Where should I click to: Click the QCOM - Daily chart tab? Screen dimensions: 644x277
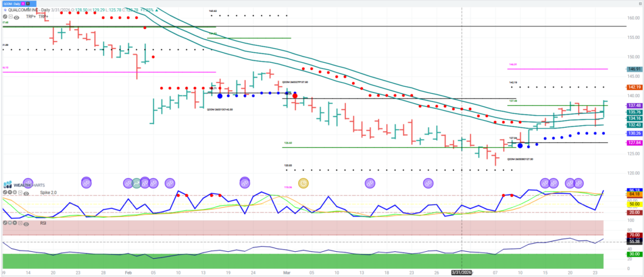(14, 3)
